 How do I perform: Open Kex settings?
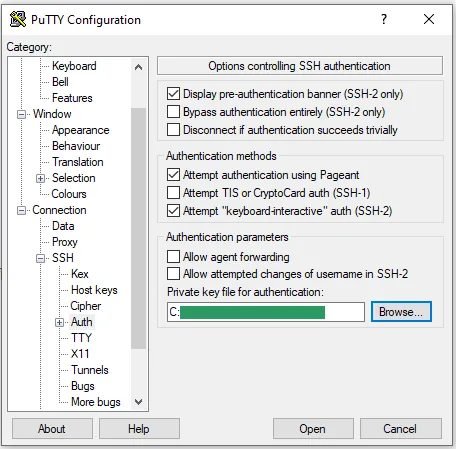[80, 274]
